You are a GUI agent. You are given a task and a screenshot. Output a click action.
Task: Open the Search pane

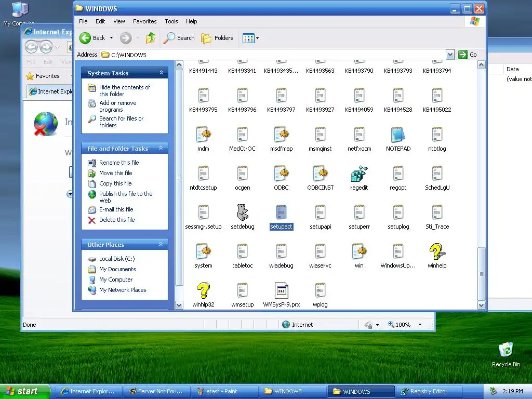pos(179,38)
